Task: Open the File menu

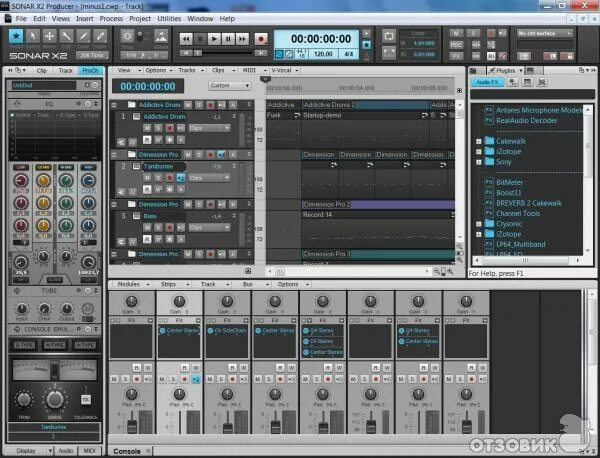Action: coord(21,18)
